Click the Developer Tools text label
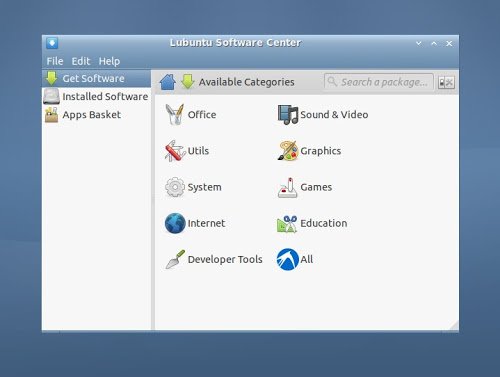The image size is (500, 377). (x=225, y=259)
